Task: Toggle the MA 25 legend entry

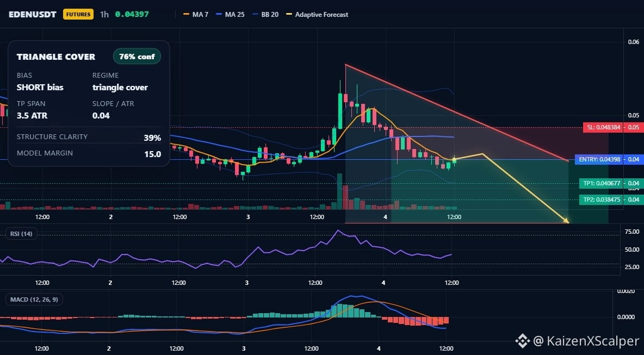Action: (x=230, y=14)
